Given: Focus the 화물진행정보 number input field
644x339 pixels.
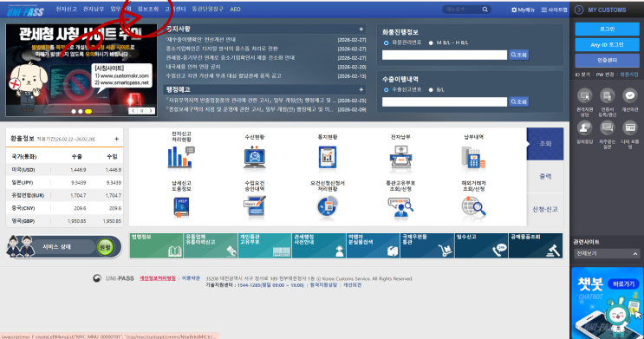Looking at the screenshot, I should coord(445,55).
